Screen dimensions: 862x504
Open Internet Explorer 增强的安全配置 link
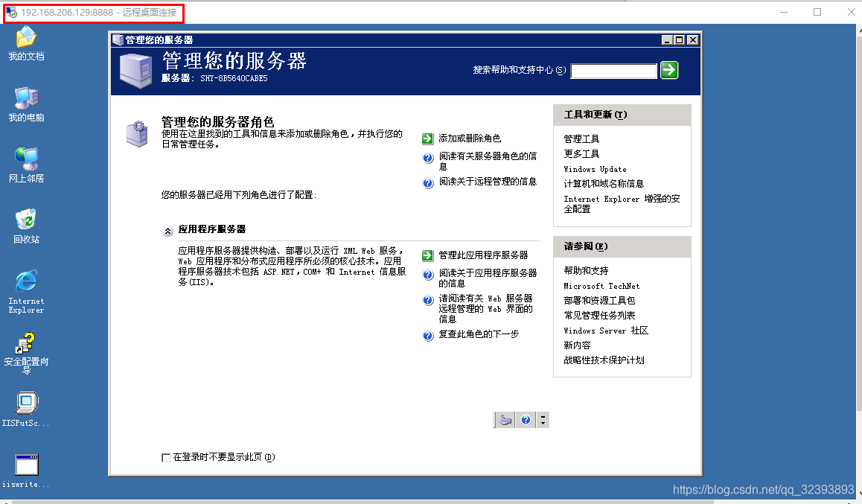pyautogui.click(x=622, y=204)
